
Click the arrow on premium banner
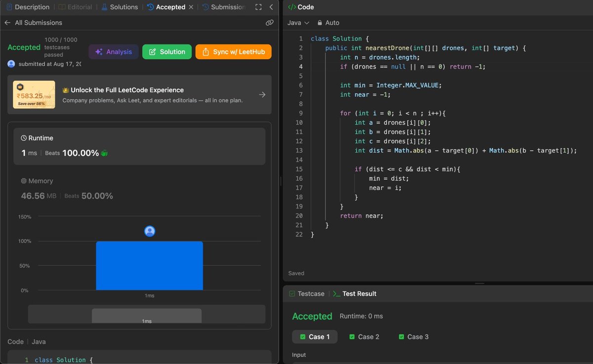point(262,95)
